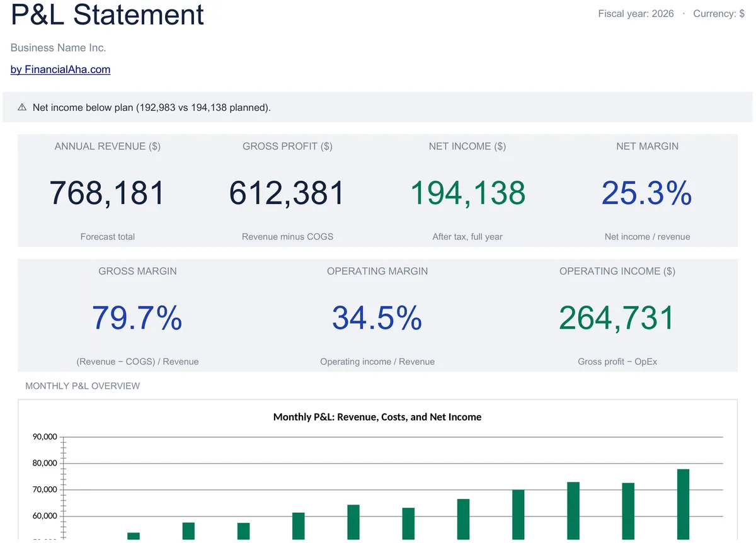Click the tallest green bar in chart
Viewport: 756px width, 543px height.
click(683, 505)
